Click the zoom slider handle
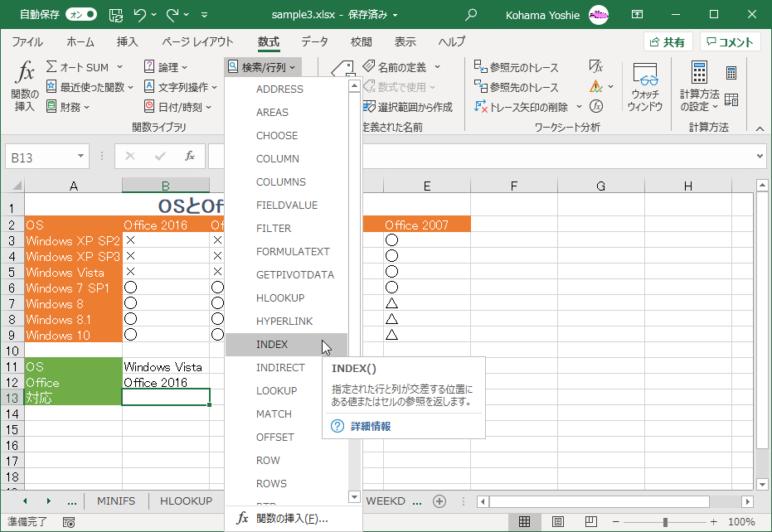 pos(665,522)
